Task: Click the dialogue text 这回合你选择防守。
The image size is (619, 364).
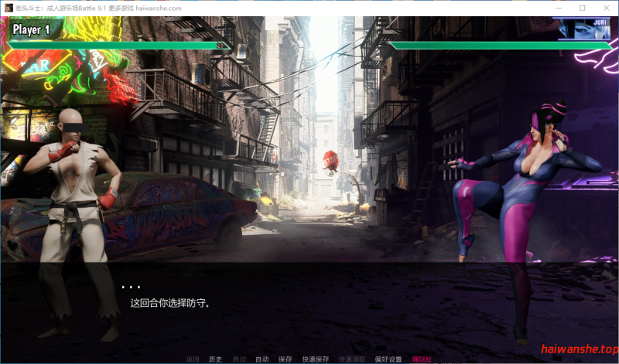Action: click(170, 303)
